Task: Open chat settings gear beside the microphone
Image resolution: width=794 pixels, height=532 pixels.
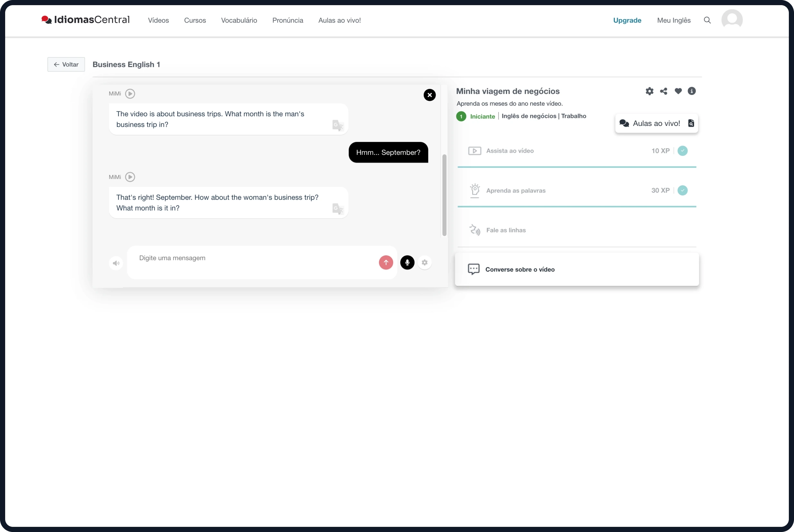Action: [x=424, y=262]
